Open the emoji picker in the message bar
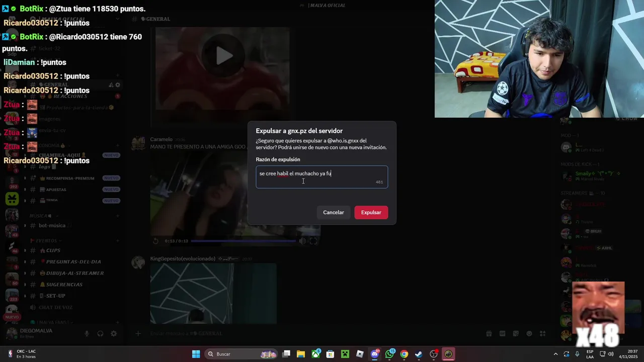 click(x=529, y=333)
